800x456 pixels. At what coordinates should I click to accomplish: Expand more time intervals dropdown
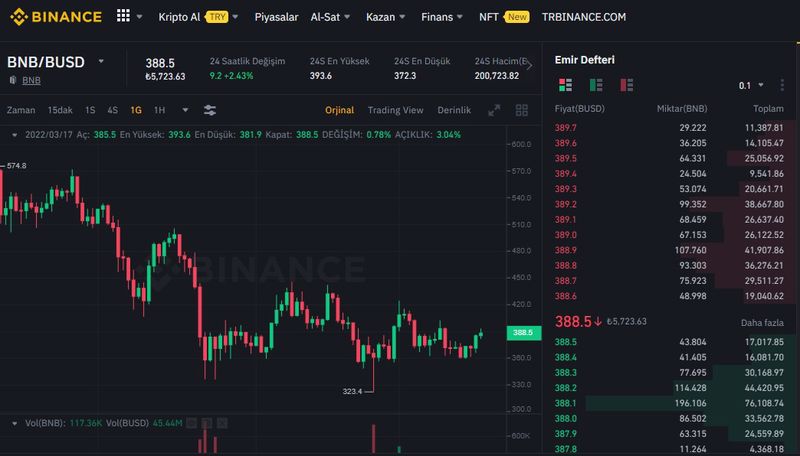[x=185, y=110]
